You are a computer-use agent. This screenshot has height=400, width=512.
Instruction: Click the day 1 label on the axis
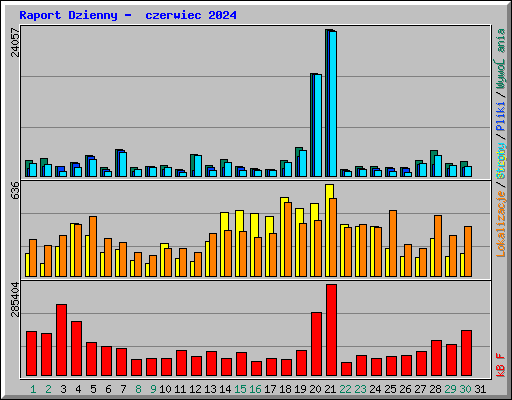pyautogui.click(x=33, y=389)
